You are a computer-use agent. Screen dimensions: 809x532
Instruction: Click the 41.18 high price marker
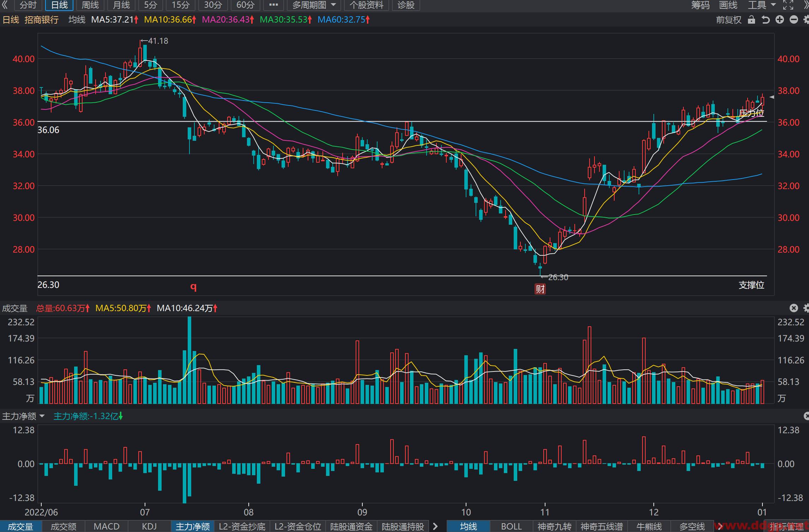pos(155,41)
